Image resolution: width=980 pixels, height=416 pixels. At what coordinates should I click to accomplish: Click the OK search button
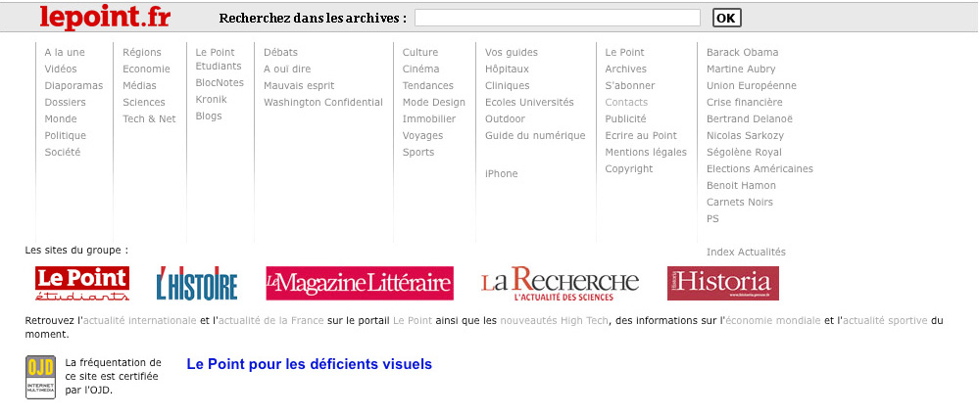point(727,19)
